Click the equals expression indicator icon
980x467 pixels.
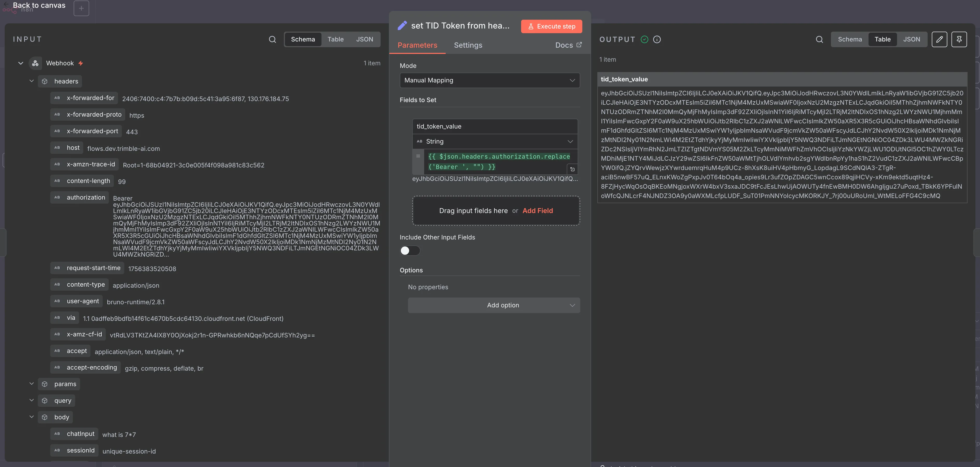click(x=418, y=156)
